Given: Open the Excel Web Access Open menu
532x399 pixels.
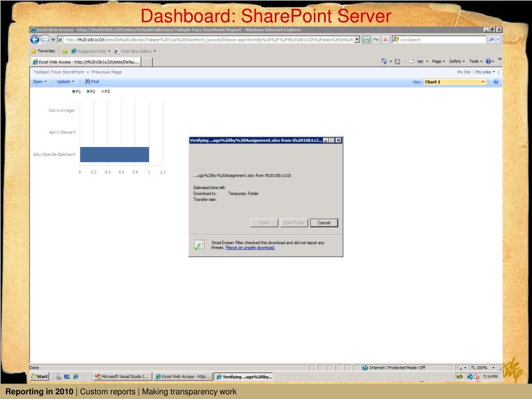Looking at the screenshot, I should pos(39,82).
